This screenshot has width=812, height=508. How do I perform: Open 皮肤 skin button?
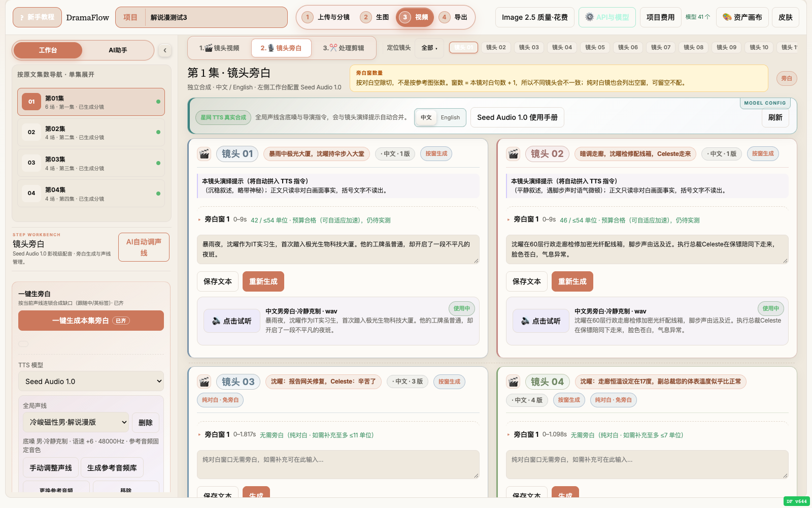(785, 17)
